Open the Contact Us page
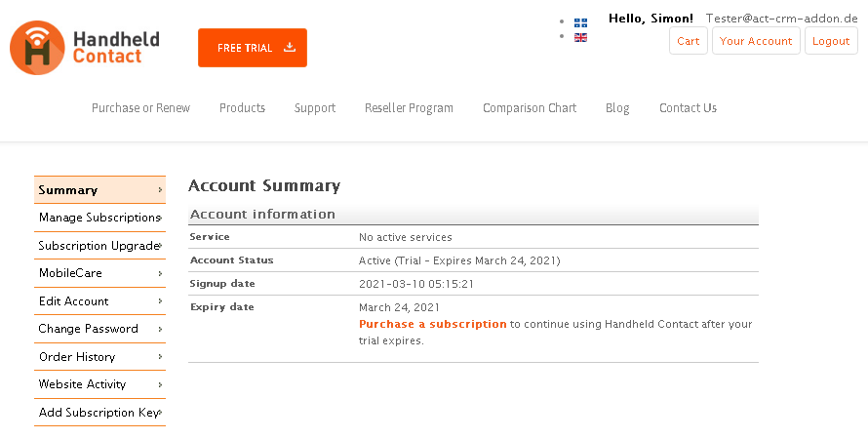 coord(688,108)
